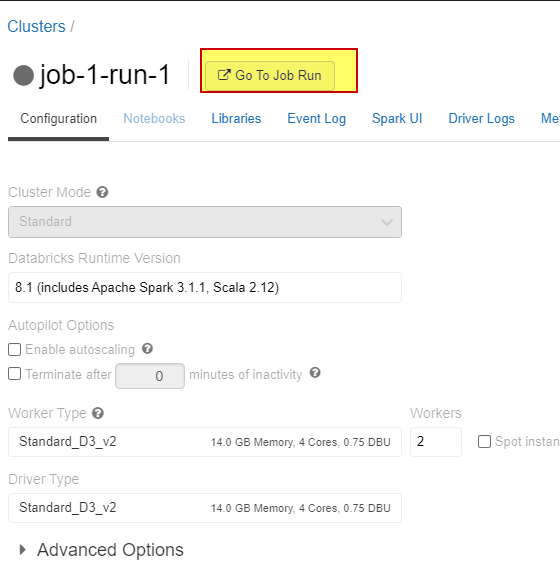Click the inactivity minutes input field
The width and height of the screenshot is (560, 565).
pos(150,376)
